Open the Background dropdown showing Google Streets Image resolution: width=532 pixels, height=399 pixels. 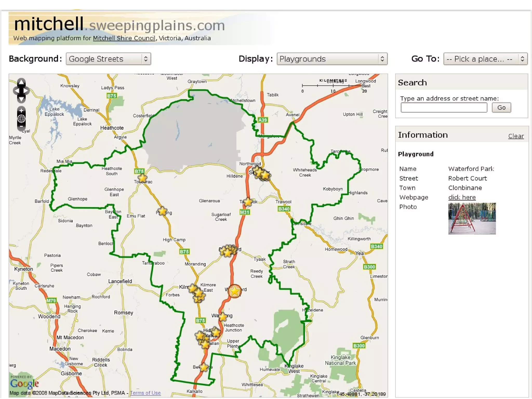108,59
